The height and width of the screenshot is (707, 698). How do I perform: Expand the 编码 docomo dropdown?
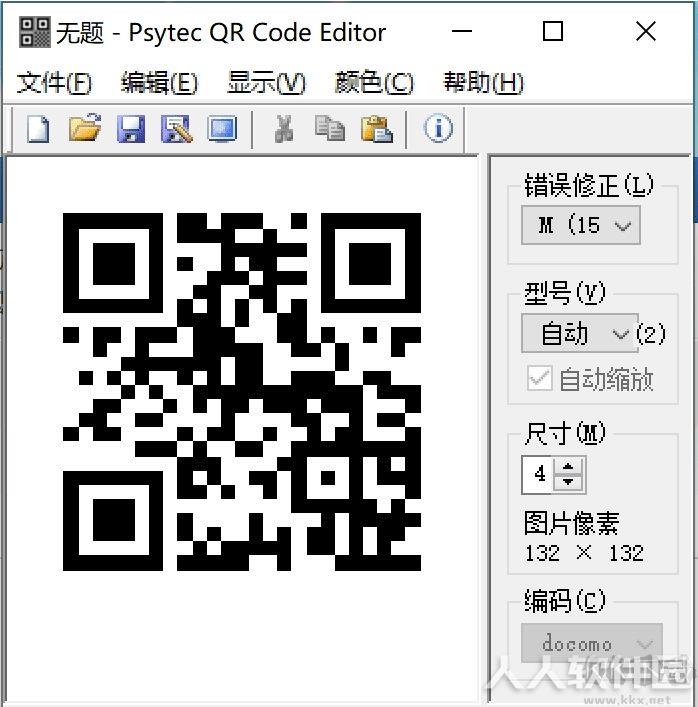[592, 643]
